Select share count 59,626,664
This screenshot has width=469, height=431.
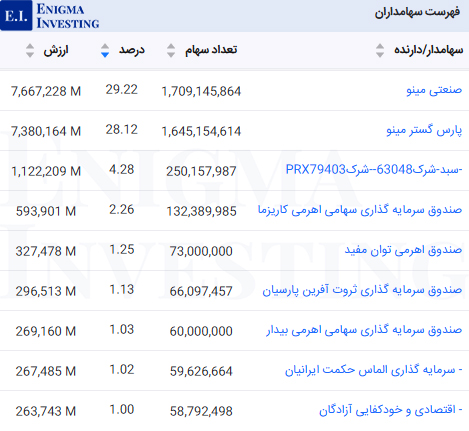click(201, 371)
